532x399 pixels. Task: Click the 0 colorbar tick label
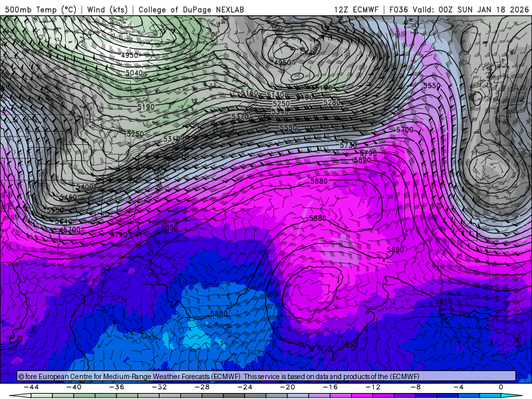[x=501, y=387]
